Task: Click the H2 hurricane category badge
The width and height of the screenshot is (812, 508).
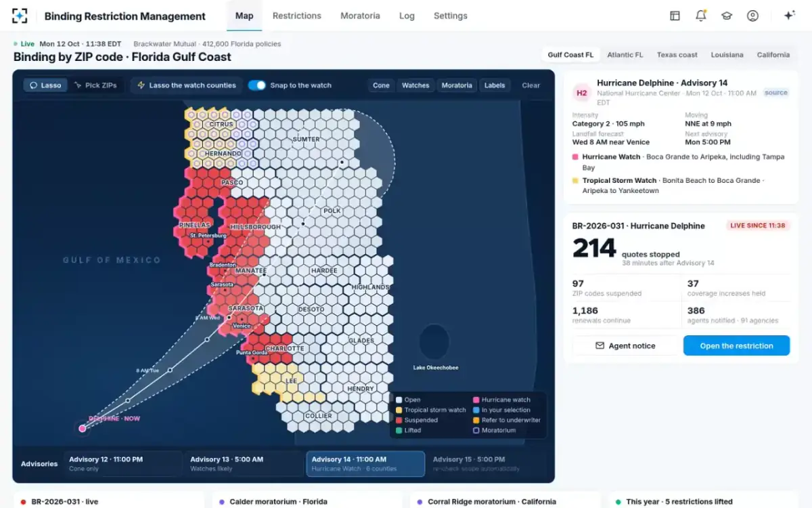Action: coord(581,93)
